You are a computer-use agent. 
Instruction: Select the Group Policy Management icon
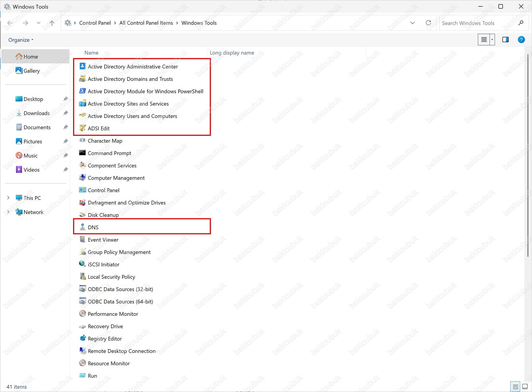tap(82, 252)
